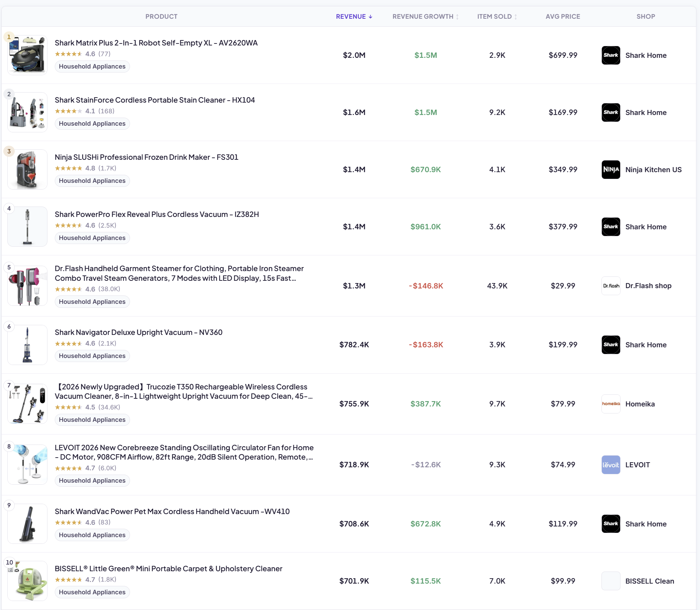Open BISSELL Little Green cleaner thumbnail

click(x=27, y=581)
